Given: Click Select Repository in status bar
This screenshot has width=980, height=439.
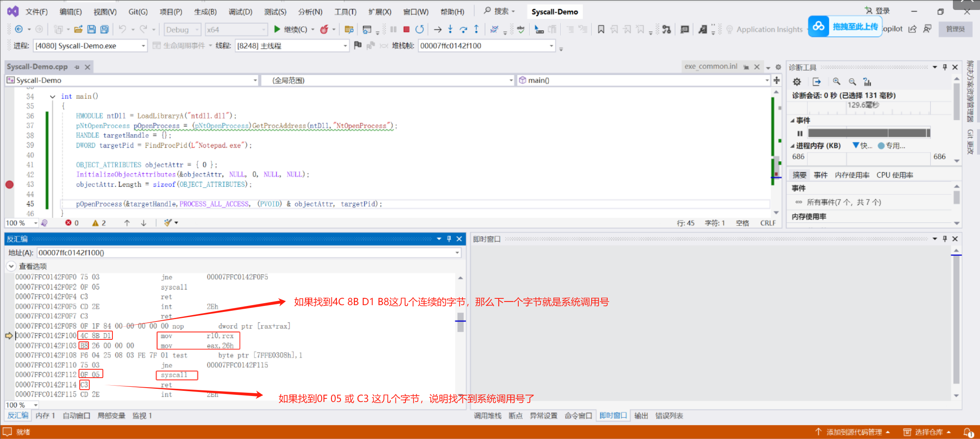Looking at the screenshot, I should 927,432.
